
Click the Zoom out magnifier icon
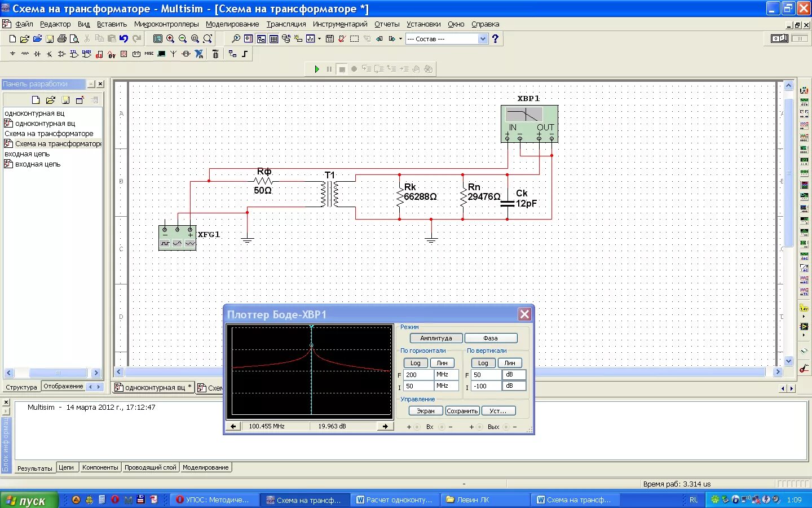point(183,39)
